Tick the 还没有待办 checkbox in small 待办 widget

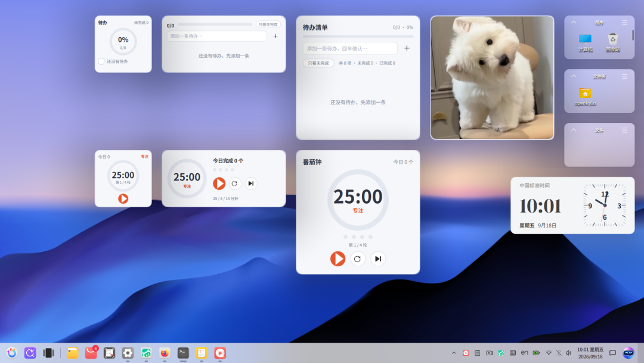click(101, 61)
